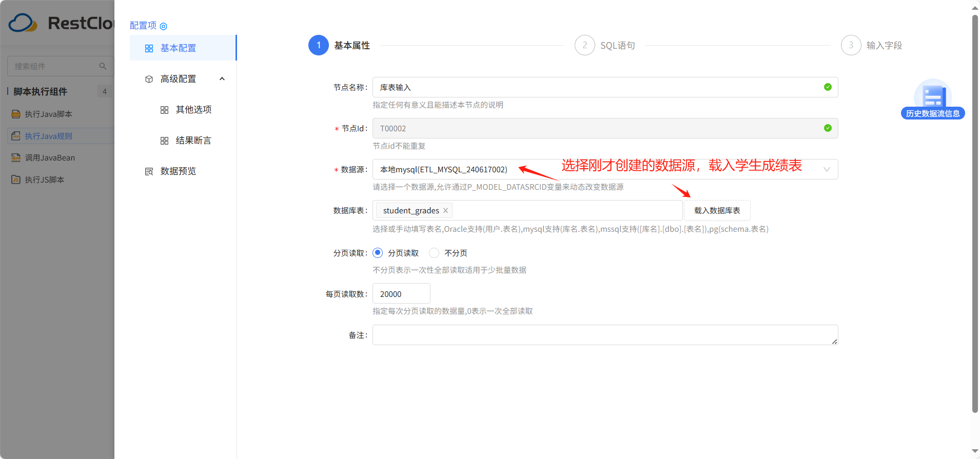The height and width of the screenshot is (459, 980).
Task: Open the 基本配置 menu item
Action: [178, 48]
